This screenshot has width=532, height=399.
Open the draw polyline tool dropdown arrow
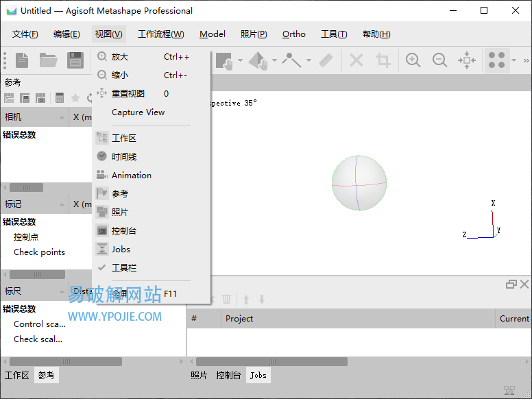tap(309, 61)
